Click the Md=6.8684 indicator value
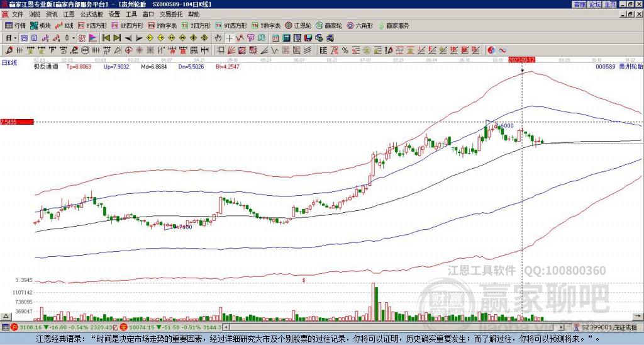The height and width of the screenshot is (345, 644). click(x=154, y=67)
